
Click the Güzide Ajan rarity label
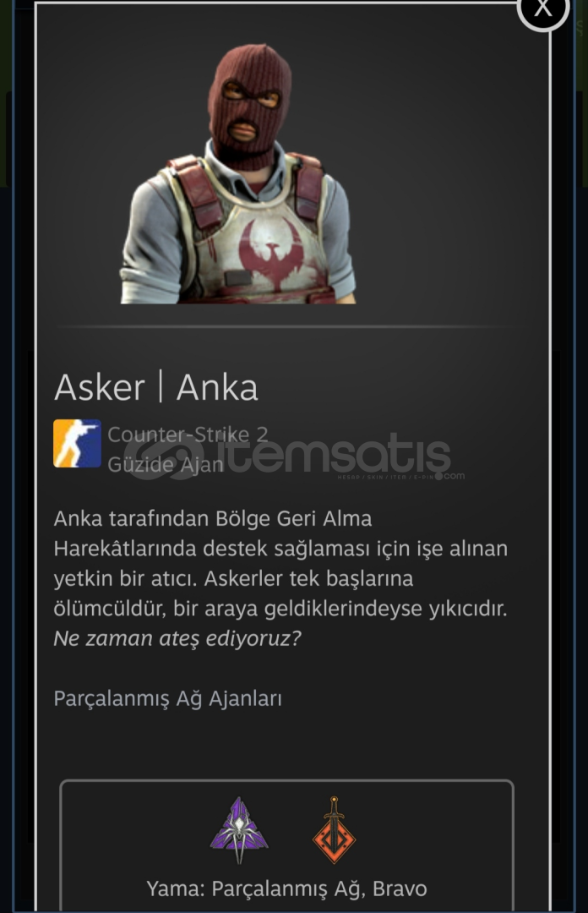(166, 464)
